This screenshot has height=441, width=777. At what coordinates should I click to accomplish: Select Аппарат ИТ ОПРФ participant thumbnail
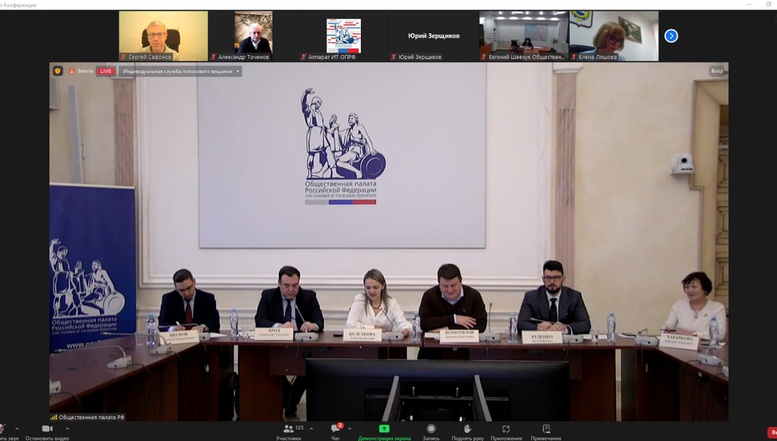[343, 36]
